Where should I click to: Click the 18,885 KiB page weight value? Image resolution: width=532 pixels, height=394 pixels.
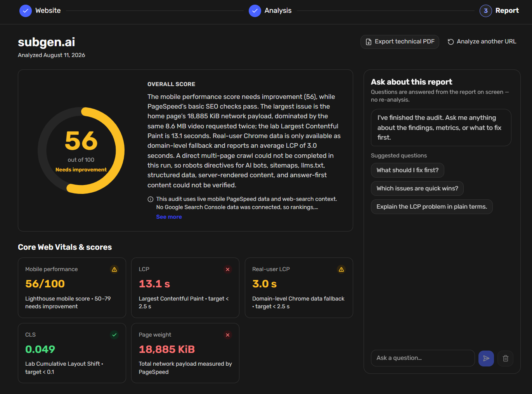(x=167, y=349)
